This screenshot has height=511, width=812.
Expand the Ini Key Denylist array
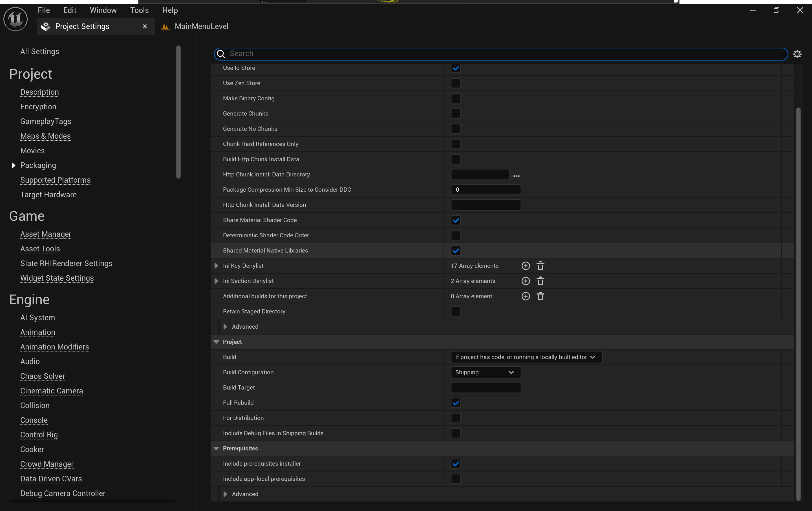[216, 266]
